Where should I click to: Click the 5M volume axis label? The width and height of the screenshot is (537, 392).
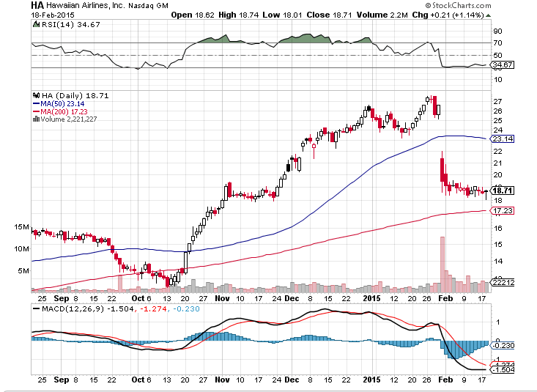coord(23,270)
